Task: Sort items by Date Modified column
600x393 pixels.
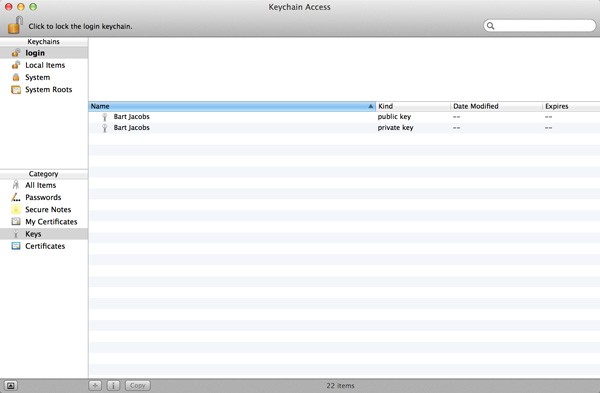Action: [x=496, y=106]
